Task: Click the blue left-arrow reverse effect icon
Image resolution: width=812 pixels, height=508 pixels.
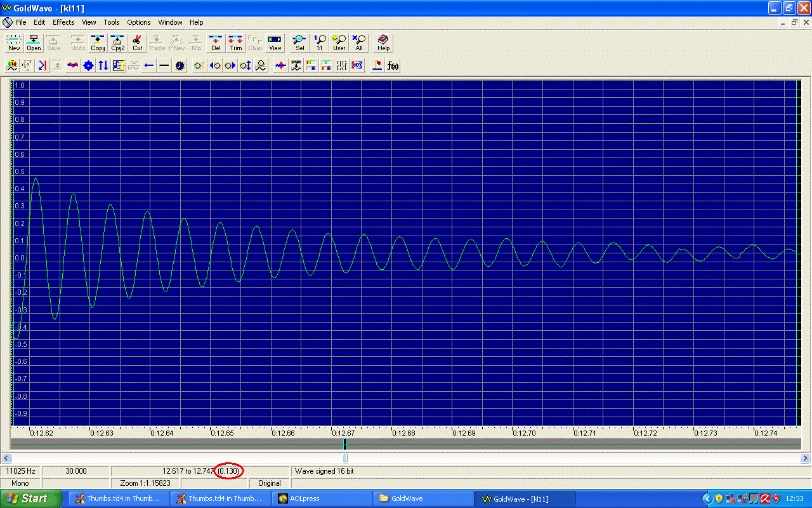Action: click(149, 65)
